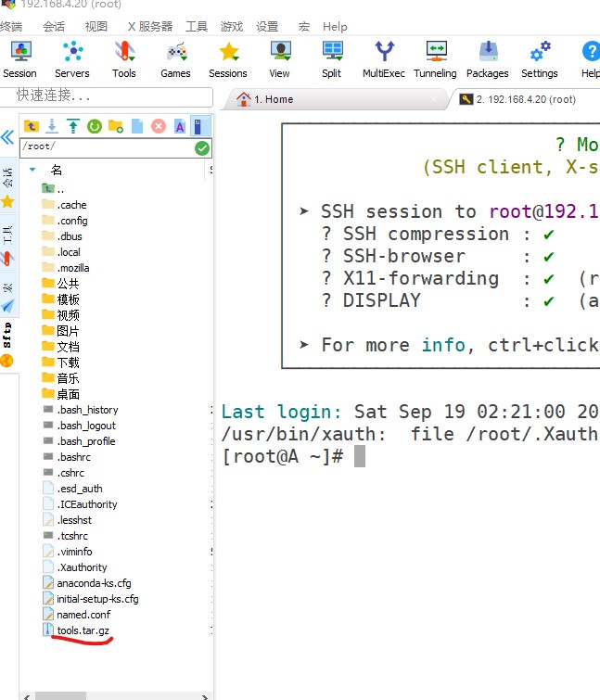The width and height of the screenshot is (600, 700).
Task: Select the anaconda-ks.cfg file
Action: 87,583
